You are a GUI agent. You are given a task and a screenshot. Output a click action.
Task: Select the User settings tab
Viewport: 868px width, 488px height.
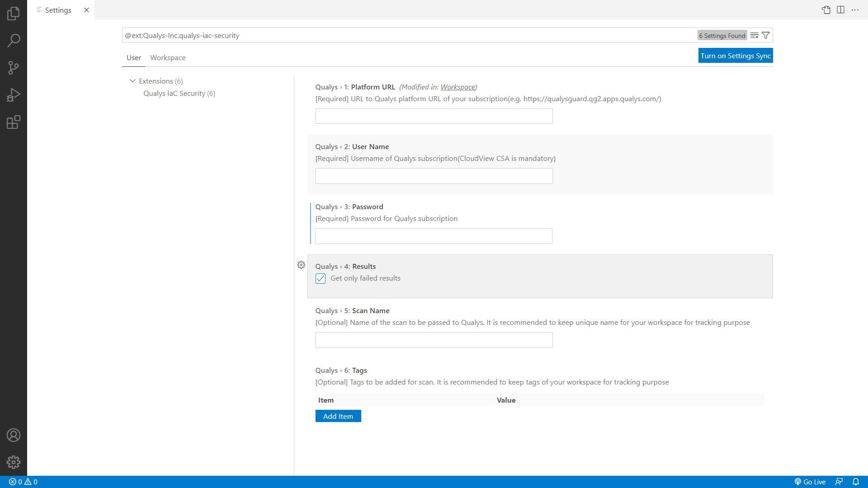click(133, 57)
